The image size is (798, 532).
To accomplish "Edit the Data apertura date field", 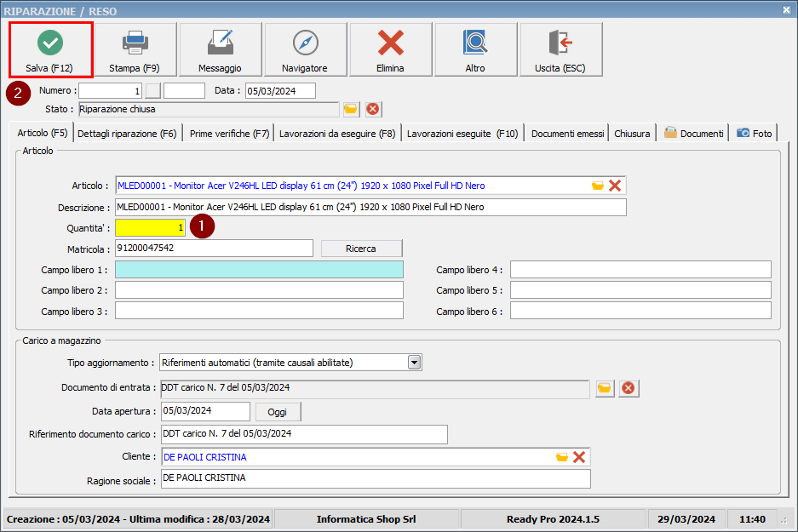I will click(x=205, y=411).
